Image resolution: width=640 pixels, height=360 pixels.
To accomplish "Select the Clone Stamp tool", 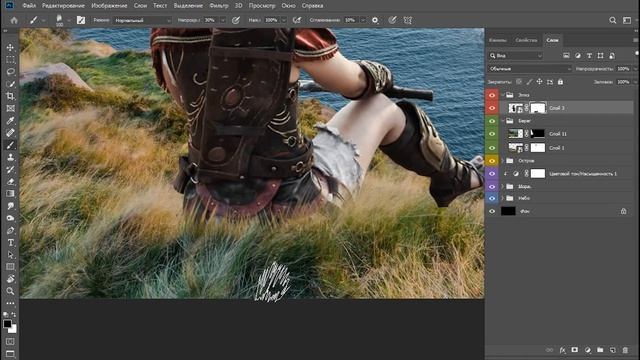I will coord(10,158).
